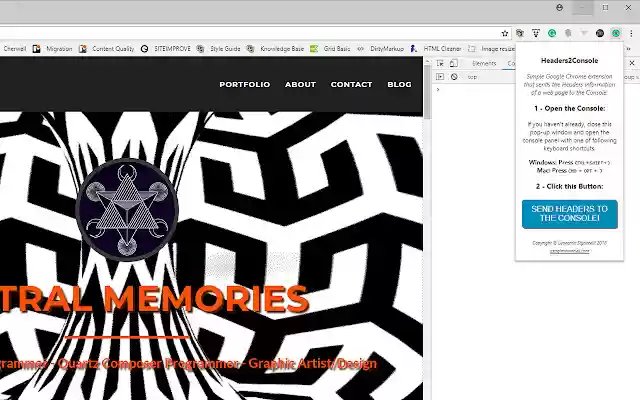
Task: Show the console sidebar in DevTools
Action: click(x=440, y=77)
